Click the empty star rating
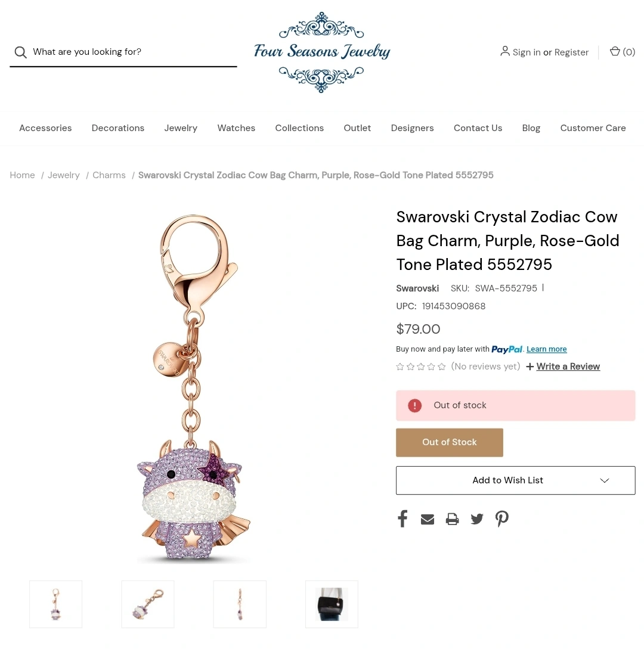Viewport: 644px width, 649px height. [421, 367]
